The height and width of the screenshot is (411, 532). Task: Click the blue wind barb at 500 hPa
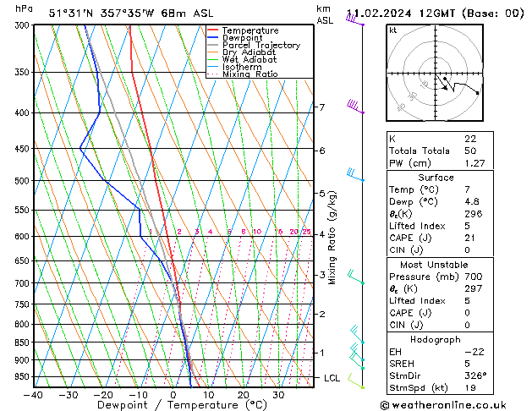point(355,175)
